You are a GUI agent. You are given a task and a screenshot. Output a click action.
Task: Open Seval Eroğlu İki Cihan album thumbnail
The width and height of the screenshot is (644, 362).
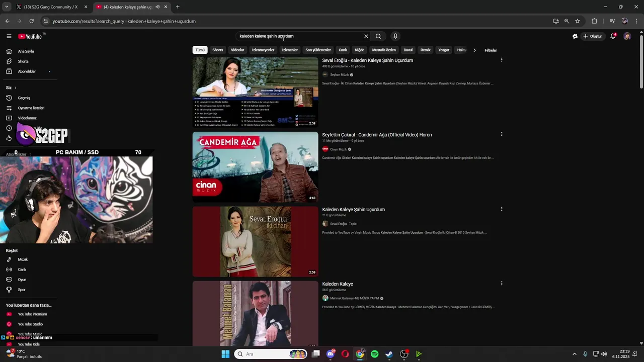point(255,241)
